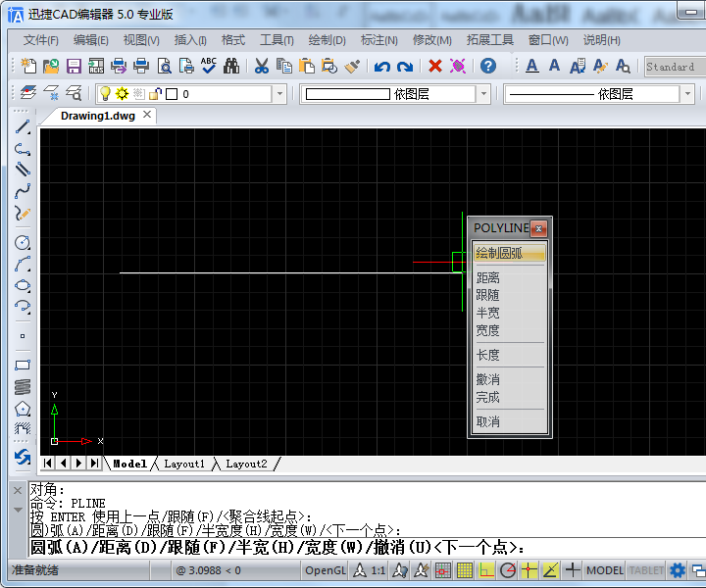Open the 编辑(E) menu

(91, 40)
